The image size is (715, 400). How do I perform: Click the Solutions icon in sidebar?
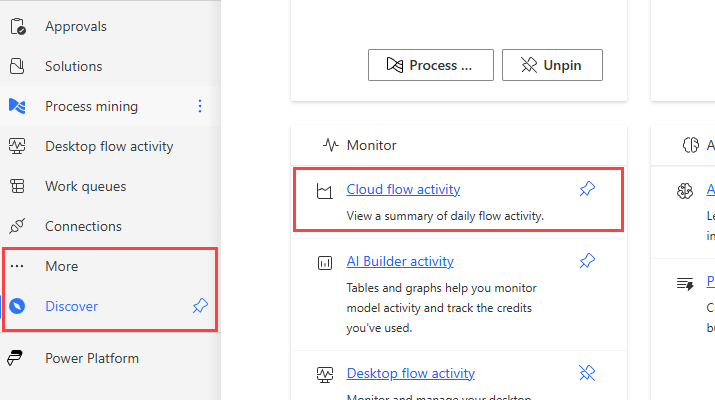(17, 67)
